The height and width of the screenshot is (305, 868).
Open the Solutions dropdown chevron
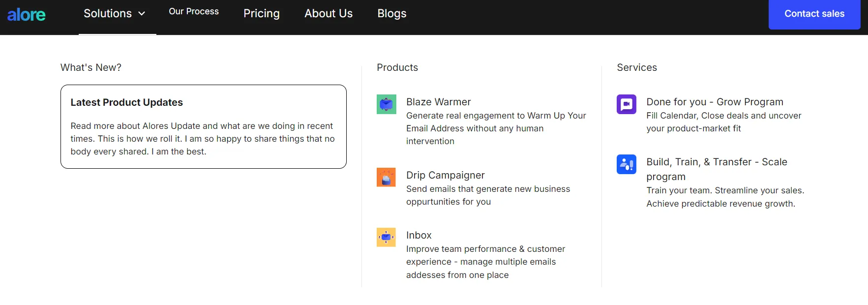142,14
